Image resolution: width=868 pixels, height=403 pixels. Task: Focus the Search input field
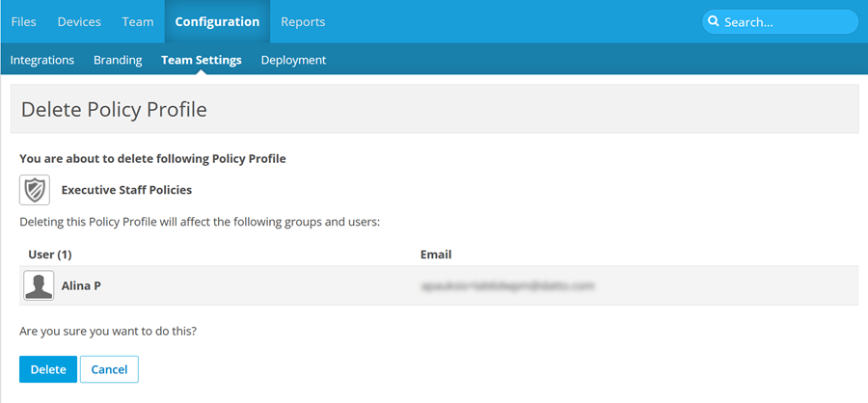(x=786, y=22)
